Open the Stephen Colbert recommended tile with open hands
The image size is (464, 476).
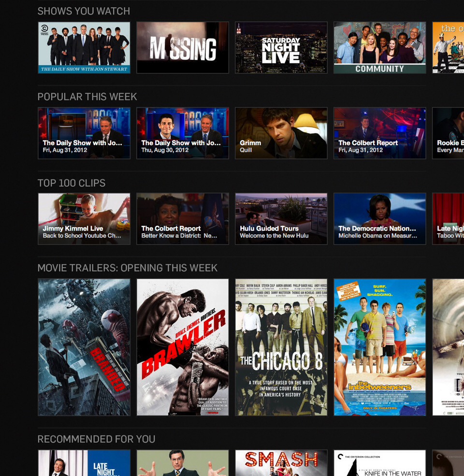pos(183,462)
